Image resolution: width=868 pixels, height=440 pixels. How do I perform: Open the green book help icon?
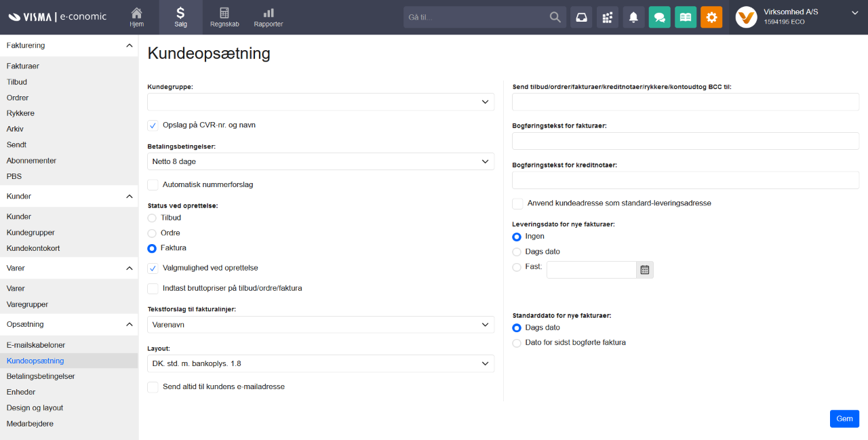click(x=686, y=18)
